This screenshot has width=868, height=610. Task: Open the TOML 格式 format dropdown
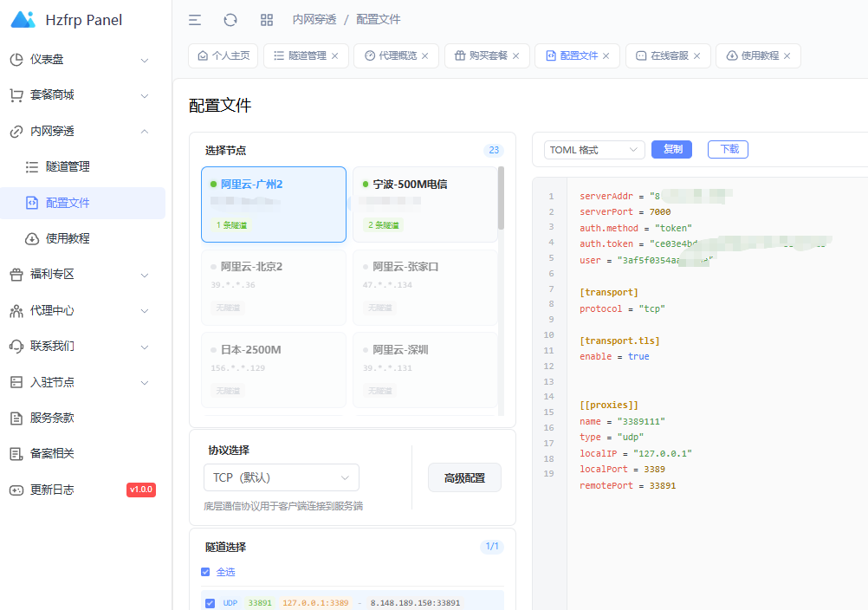[594, 150]
